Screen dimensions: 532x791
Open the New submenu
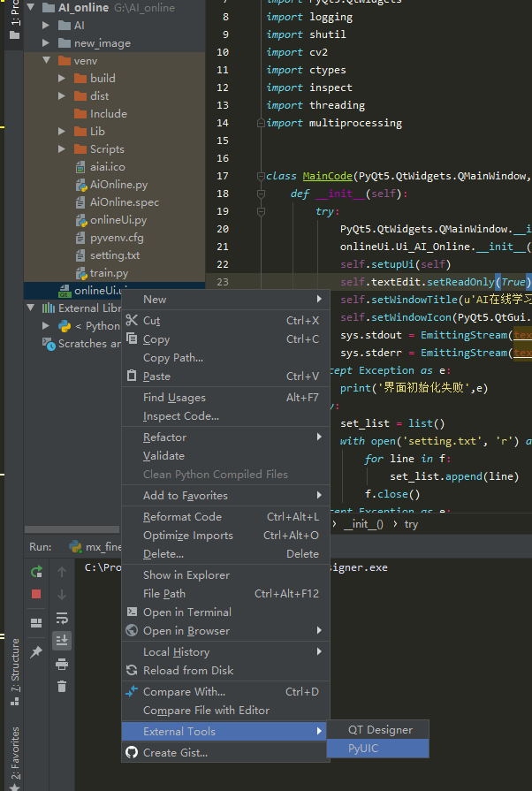(225, 299)
